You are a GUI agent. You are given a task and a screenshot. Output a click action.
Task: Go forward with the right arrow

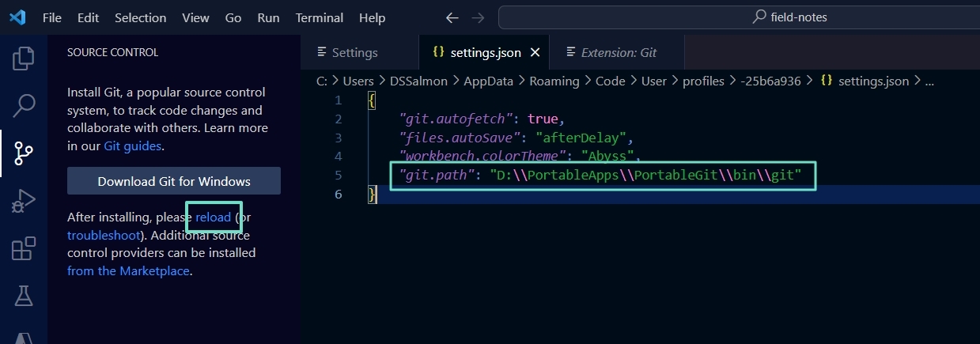click(x=478, y=17)
